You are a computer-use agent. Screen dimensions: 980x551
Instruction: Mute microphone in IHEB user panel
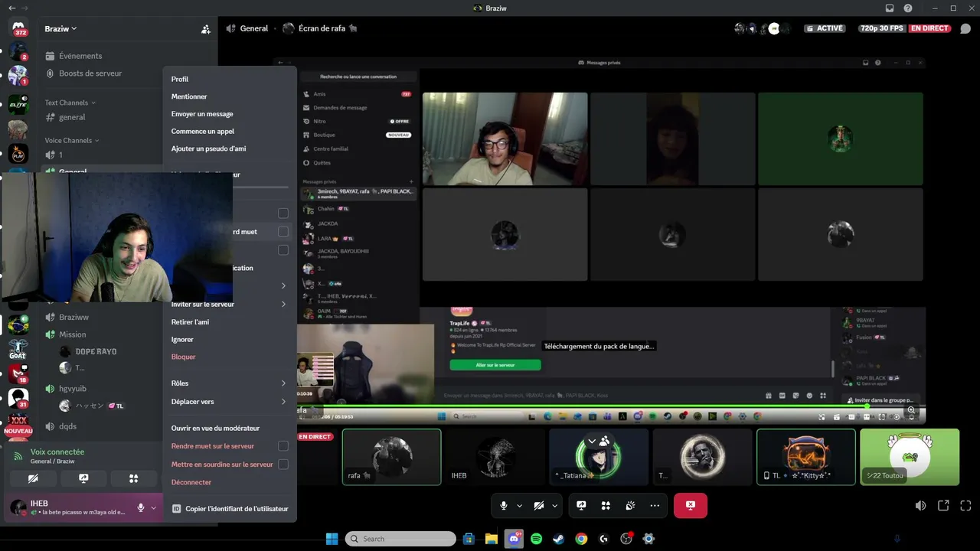coord(141,507)
